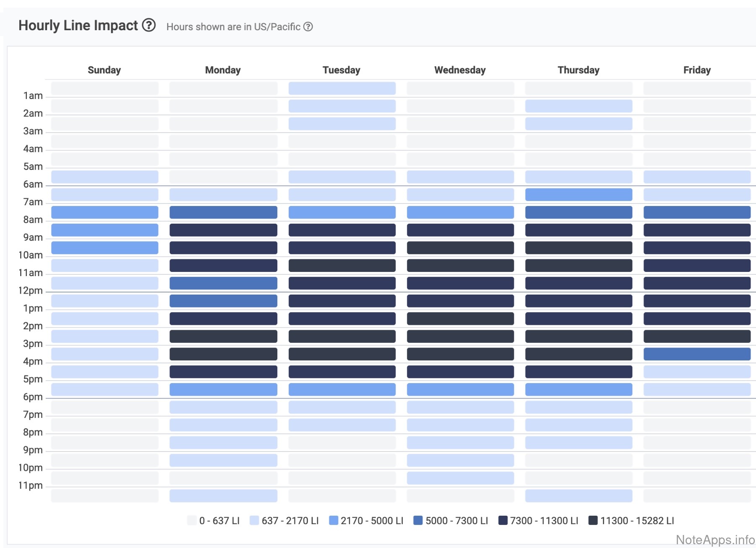The height and width of the screenshot is (548, 756).
Task: Toggle the 2170 - 5000 LI legend swatch
Action: pyautogui.click(x=334, y=520)
